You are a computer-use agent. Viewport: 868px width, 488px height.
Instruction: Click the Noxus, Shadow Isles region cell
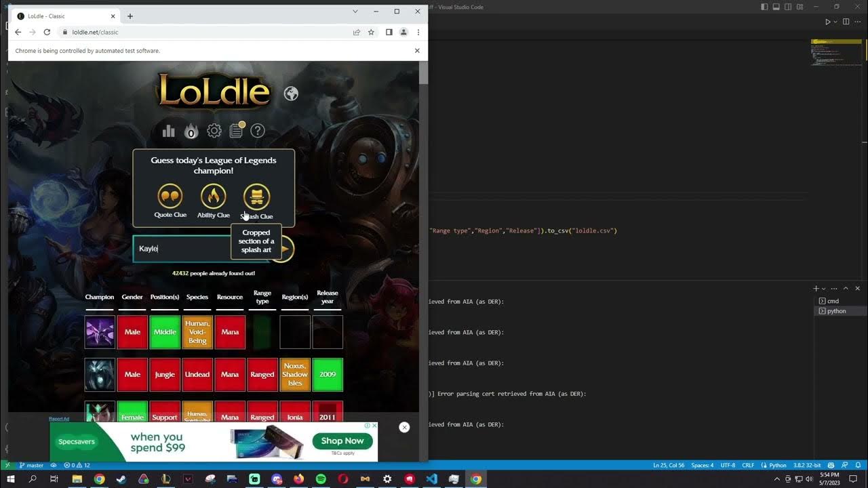[x=295, y=375]
